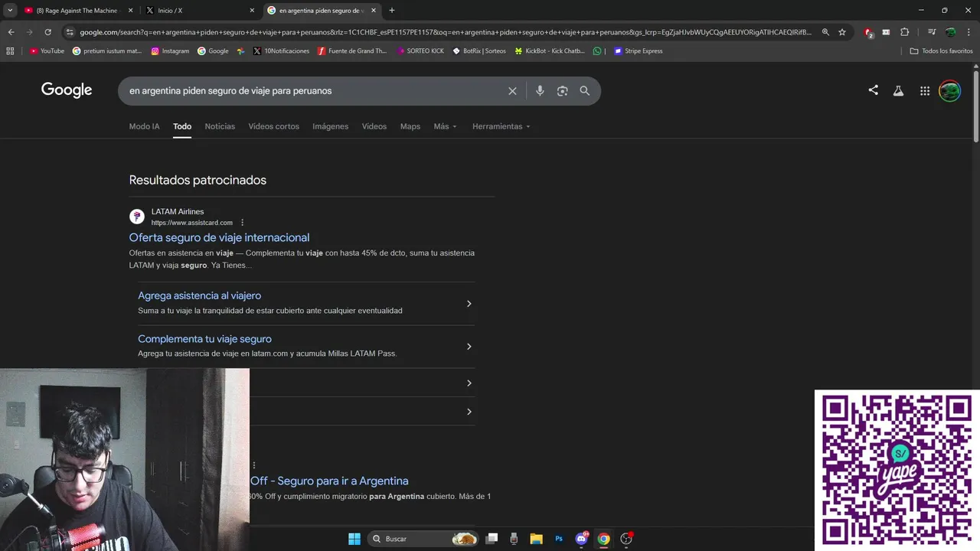
Task: Open the media control music icon
Action: [x=932, y=32]
